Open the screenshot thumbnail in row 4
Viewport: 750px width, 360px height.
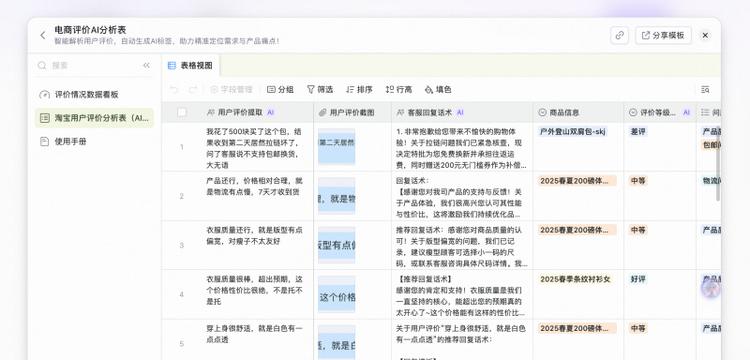(337, 295)
